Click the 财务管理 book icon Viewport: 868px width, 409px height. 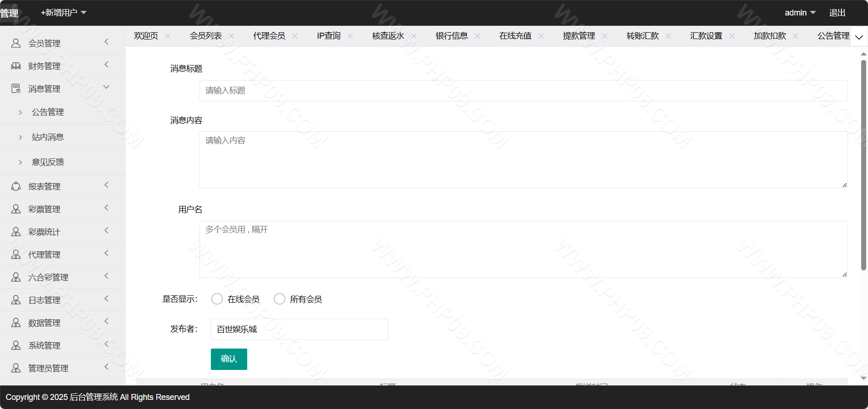coord(16,66)
